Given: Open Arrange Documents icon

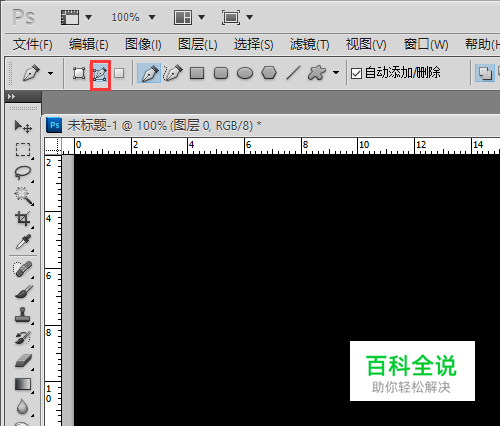Looking at the screenshot, I should pos(183,17).
